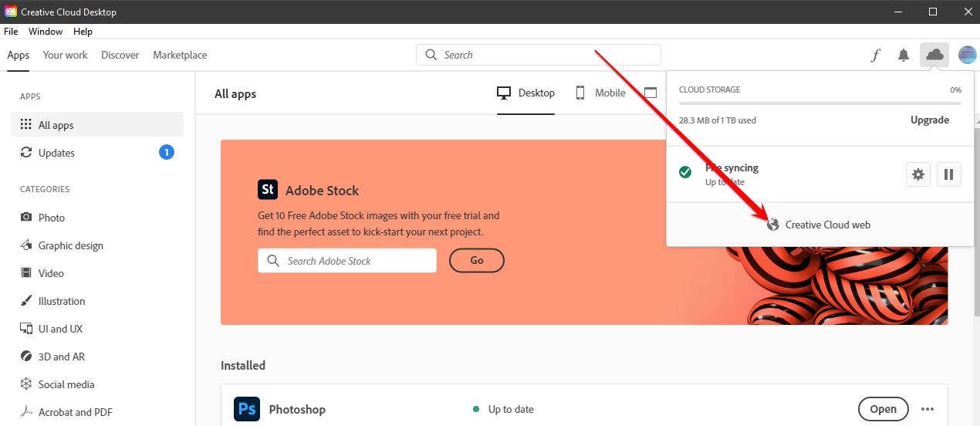Screen dimensions: 980x426
Task: Open the File menu
Action: click(11, 32)
